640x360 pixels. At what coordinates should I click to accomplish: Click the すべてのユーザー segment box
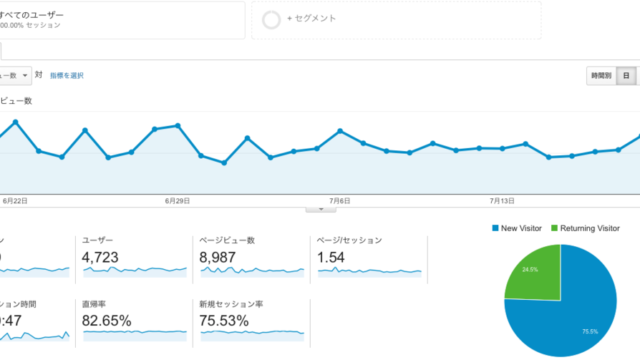pyautogui.click(x=122, y=20)
